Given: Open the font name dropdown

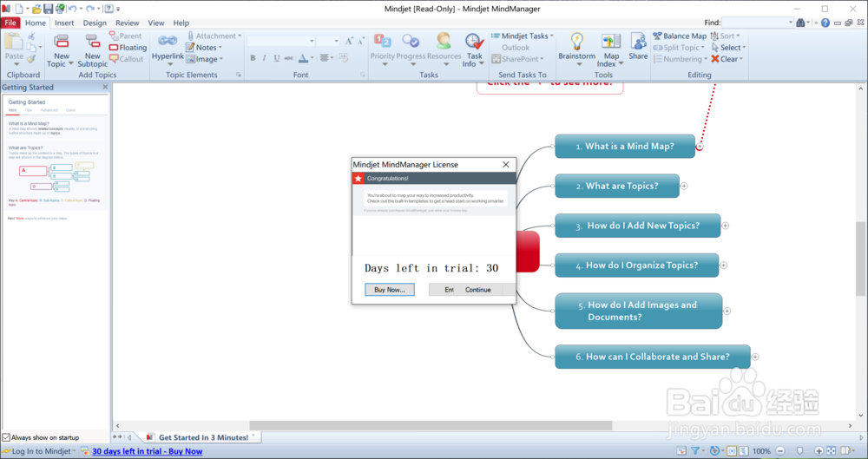Looking at the screenshot, I should 312,41.
